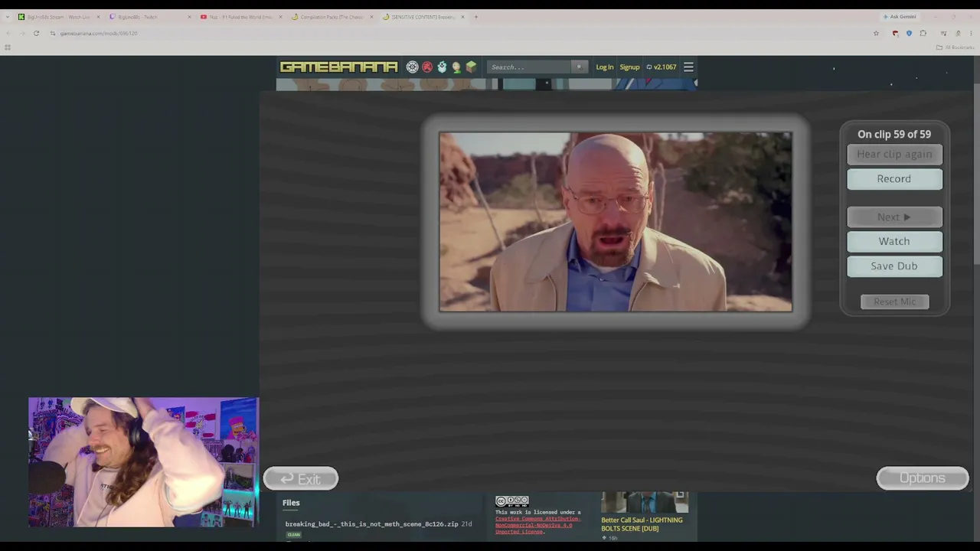Click the Files section heading
The width and height of the screenshot is (980, 551).
(291, 503)
